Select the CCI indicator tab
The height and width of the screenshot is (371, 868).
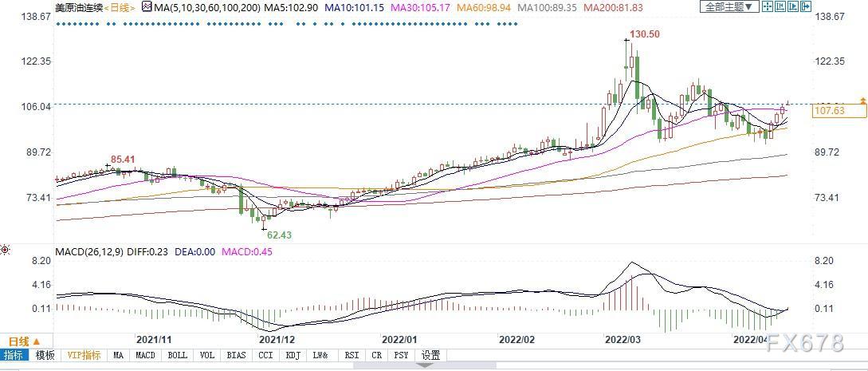pos(265,356)
